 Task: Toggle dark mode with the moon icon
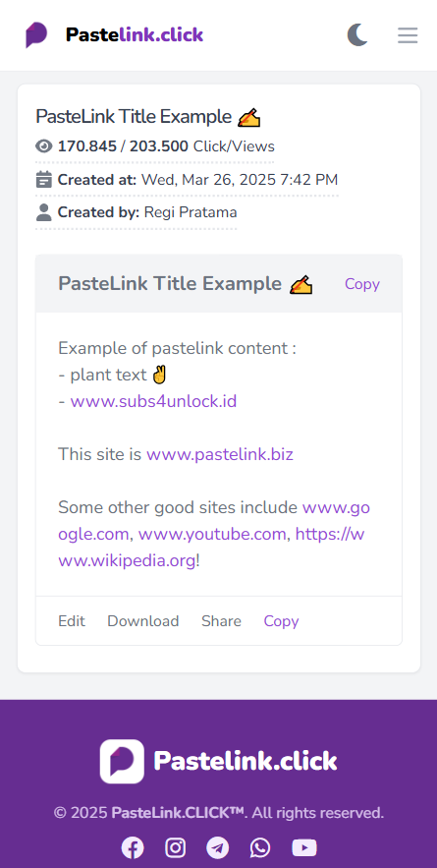click(x=357, y=34)
